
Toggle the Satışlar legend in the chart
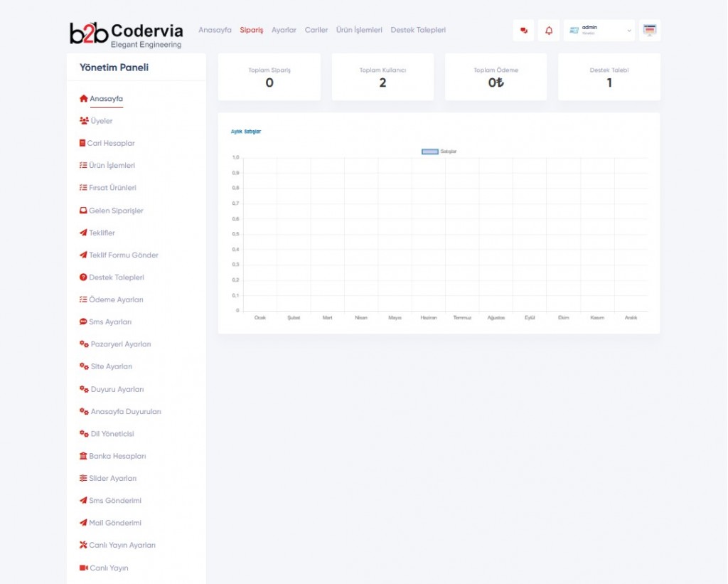tap(430, 152)
